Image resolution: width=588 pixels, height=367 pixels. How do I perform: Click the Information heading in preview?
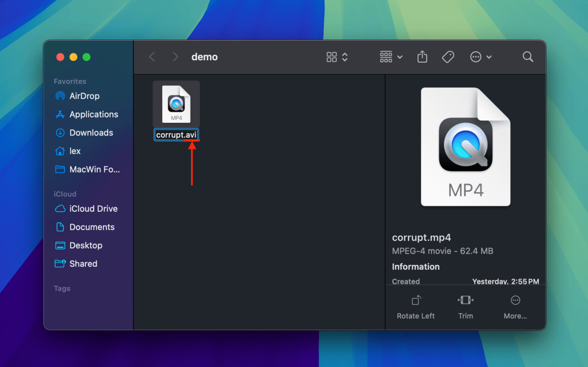(416, 267)
